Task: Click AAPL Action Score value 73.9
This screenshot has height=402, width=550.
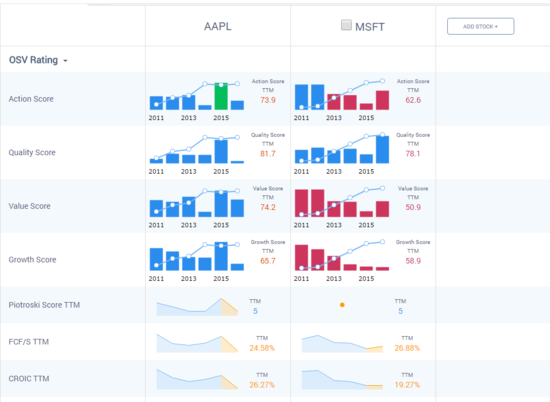Action: point(268,100)
